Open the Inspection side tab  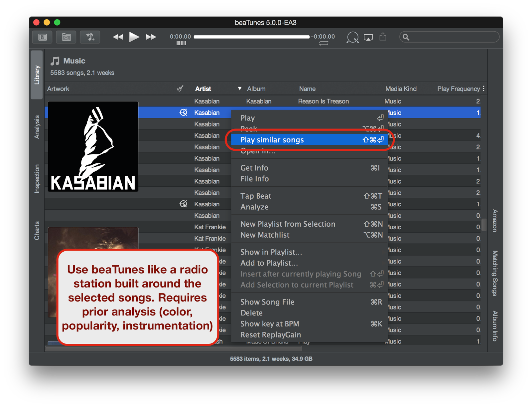tap(37, 179)
